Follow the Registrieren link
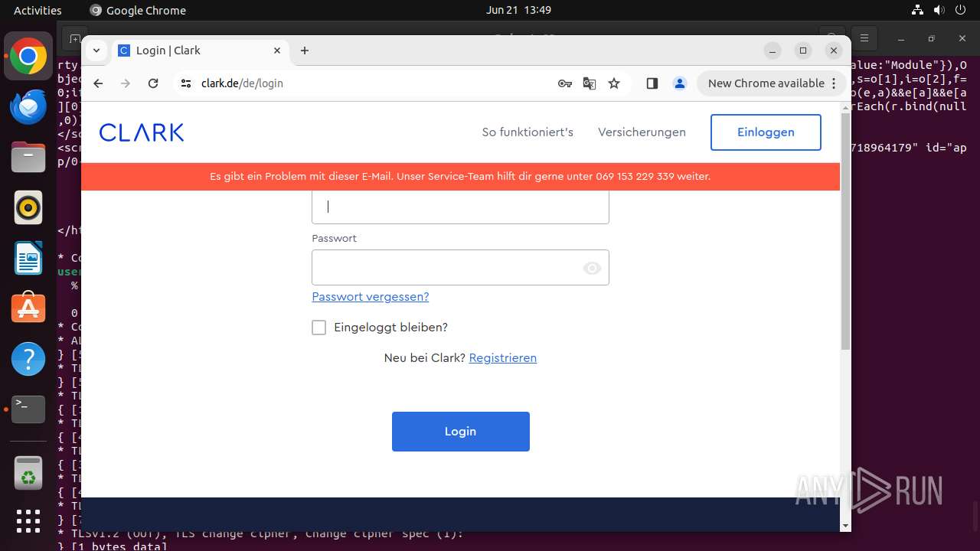 click(x=503, y=358)
